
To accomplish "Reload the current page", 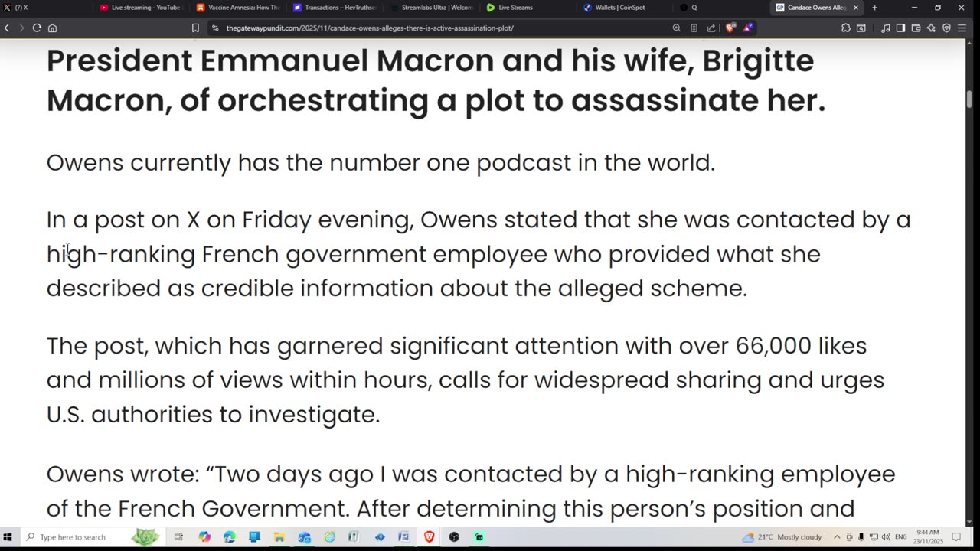I will pos(37,28).
